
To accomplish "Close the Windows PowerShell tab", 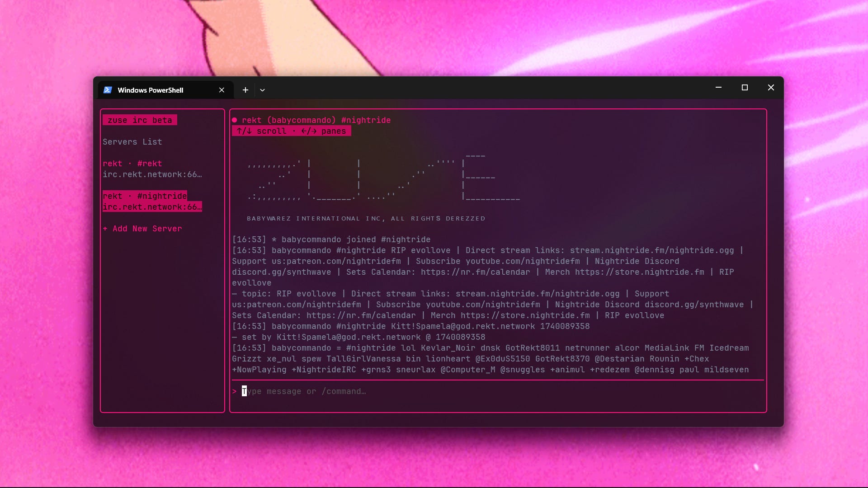I will tap(222, 90).
